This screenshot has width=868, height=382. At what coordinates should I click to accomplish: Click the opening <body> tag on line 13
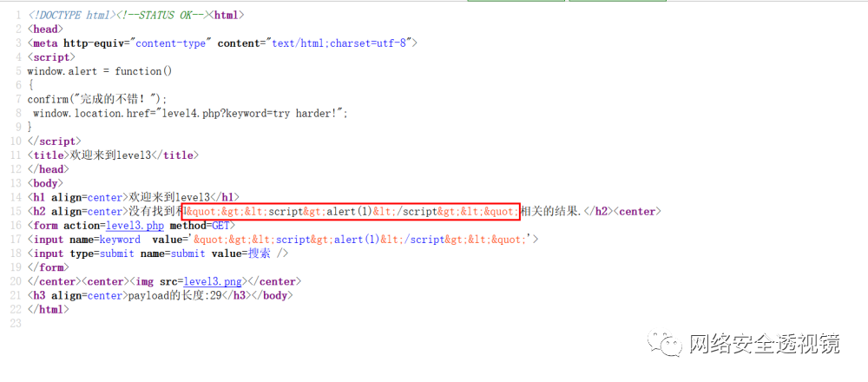click(45, 182)
